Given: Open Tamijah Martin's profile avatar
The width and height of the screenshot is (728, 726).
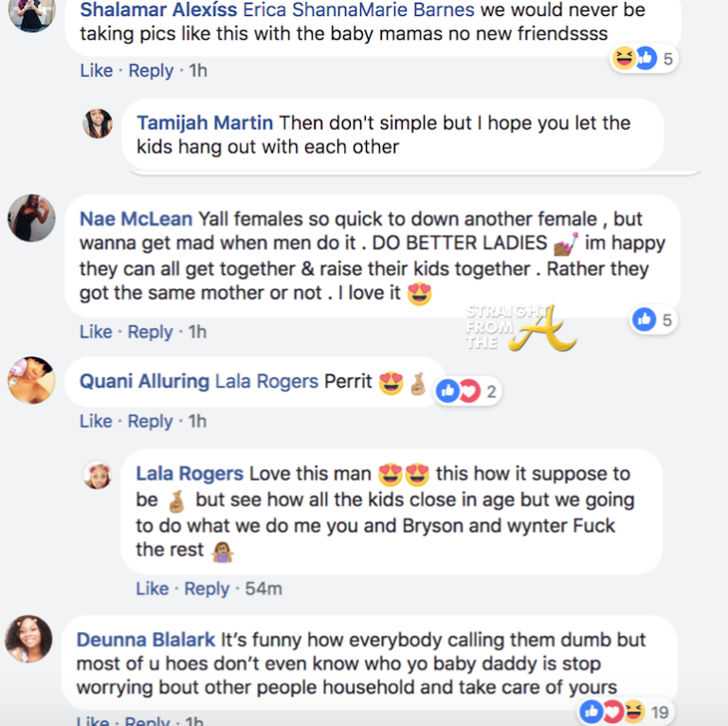Looking at the screenshot, I should click(98, 123).
